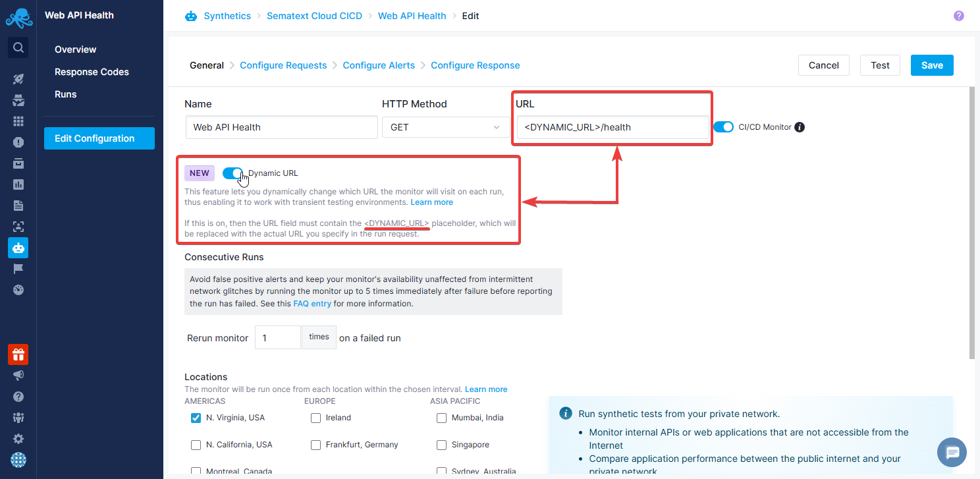Open the apps grid icon in sidebar
Screen dimensions: 980x479
click(x=18, y=121)
